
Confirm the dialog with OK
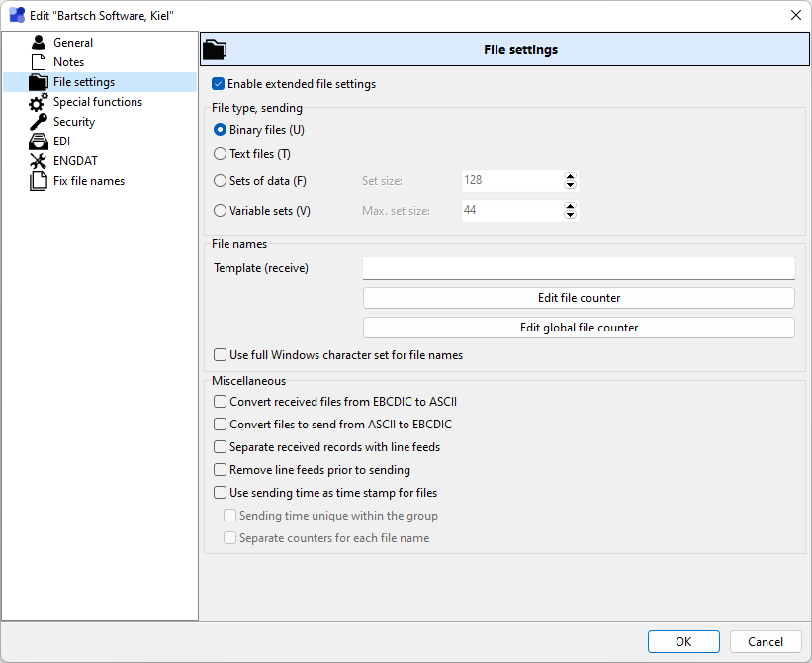(x=683, y=642)
